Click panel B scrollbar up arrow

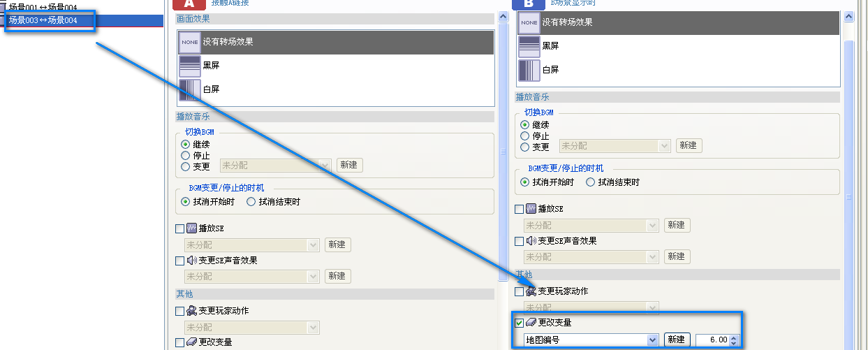[849, 16]
